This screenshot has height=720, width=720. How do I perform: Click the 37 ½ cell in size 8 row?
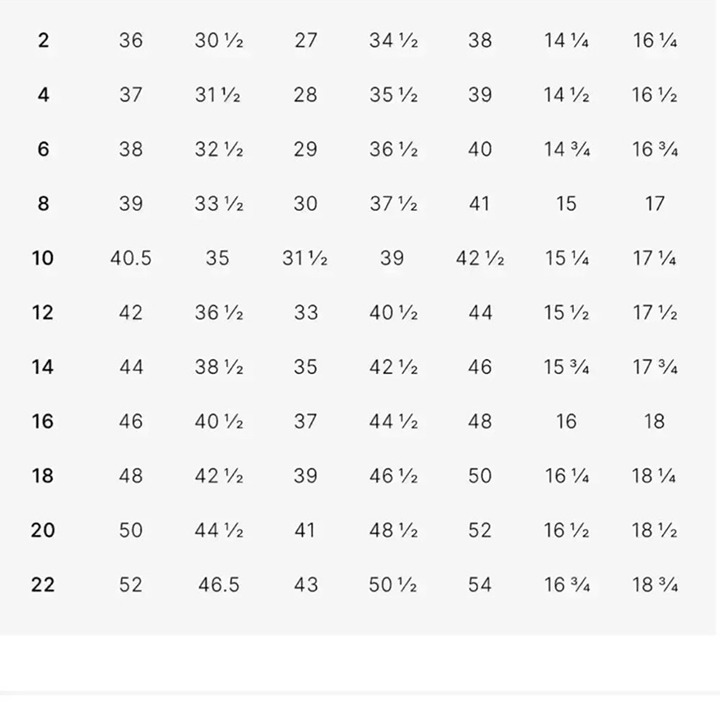point(394,203)
